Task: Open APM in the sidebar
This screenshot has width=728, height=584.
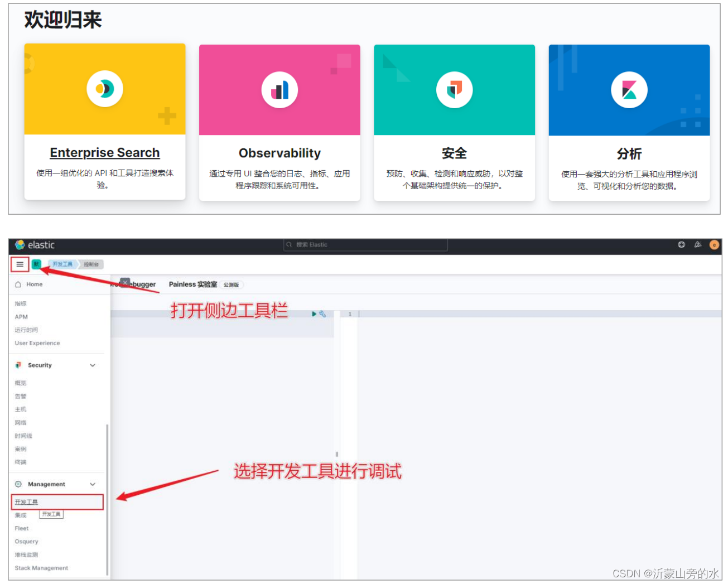Action: [x=21, y=317]
